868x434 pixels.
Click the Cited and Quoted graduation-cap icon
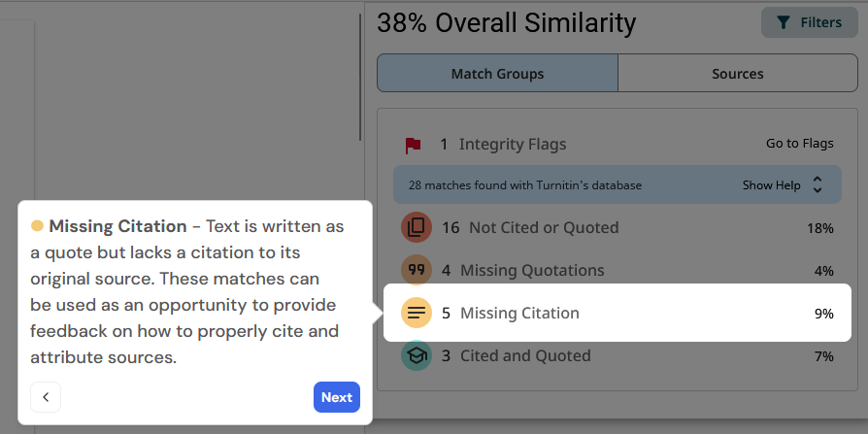click(417, 356)
